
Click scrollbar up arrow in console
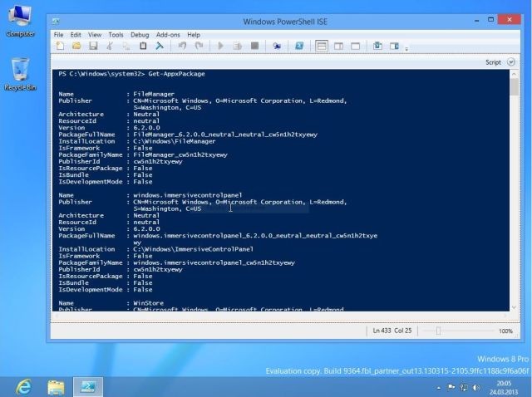coord(514,74)
